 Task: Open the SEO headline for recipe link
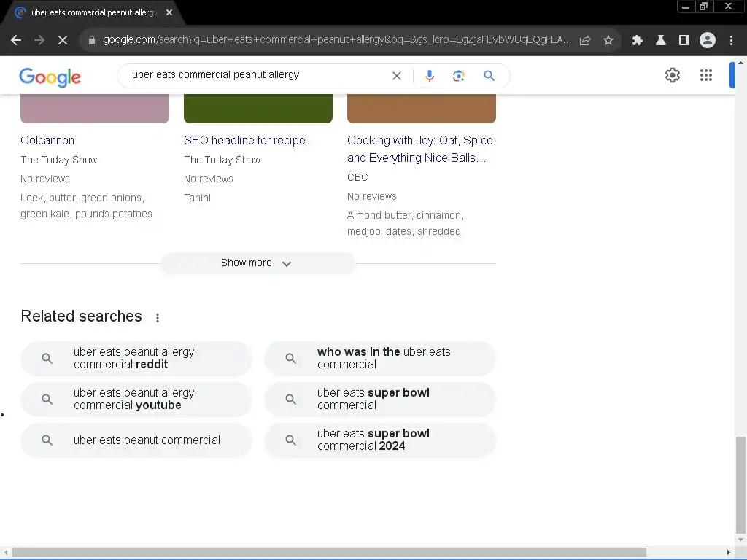point(244,141)
